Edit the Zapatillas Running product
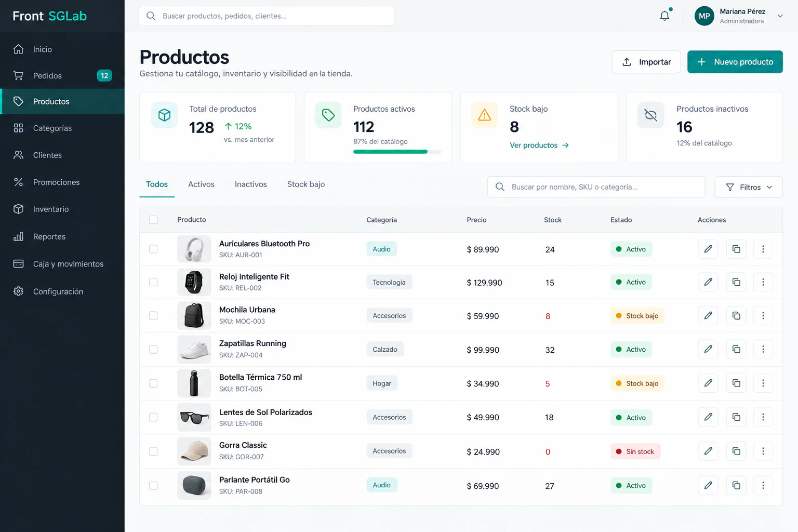Image resolution: width=798 pixels, height=532 pixels. coord(708,349)
